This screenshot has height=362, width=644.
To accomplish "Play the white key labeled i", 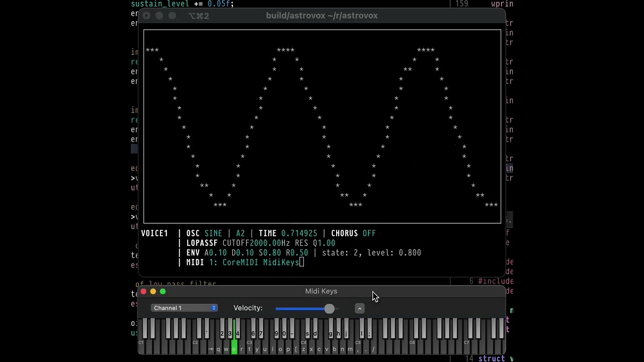I will (x=273, y=347).
